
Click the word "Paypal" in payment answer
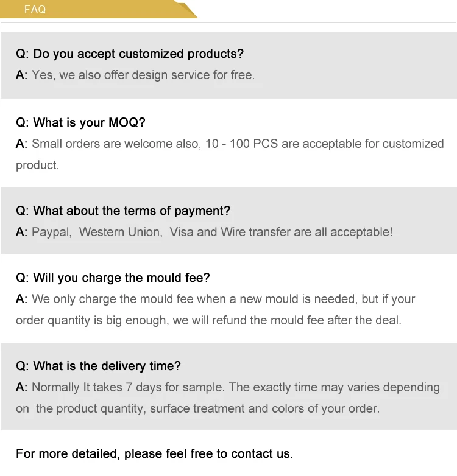coord(51,232)
